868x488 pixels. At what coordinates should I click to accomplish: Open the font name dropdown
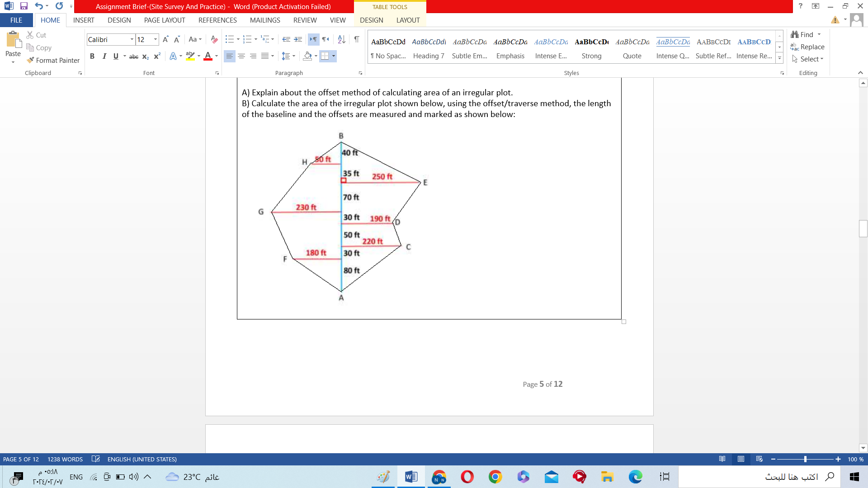(x=132, y=39)
